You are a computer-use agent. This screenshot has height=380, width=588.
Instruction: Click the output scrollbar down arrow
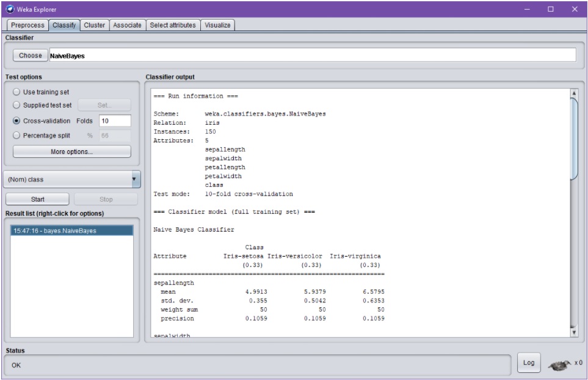[574, 332]
